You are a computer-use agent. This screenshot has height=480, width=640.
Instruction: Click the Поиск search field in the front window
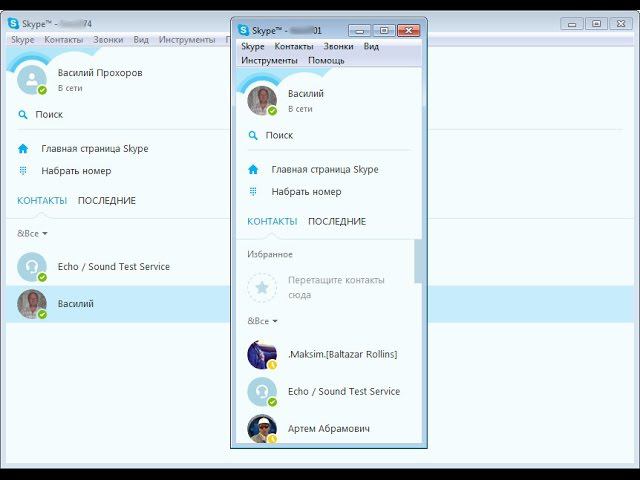pos(329,135)
